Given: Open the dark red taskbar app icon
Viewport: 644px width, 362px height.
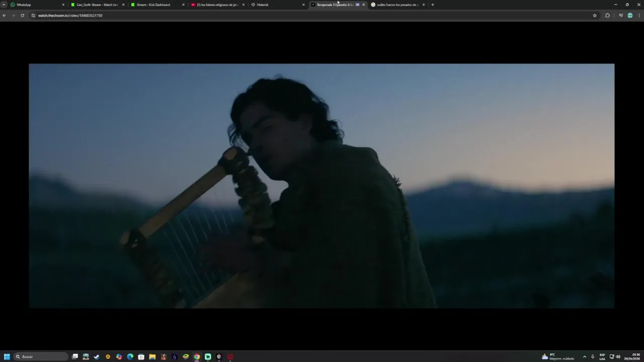Looking at the screenshot, I should 230,356.
